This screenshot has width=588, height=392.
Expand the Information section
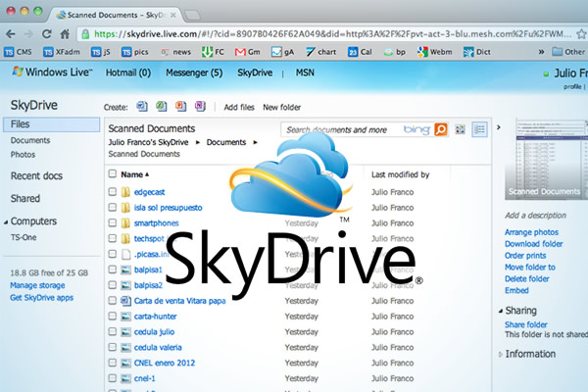(x=501, y=354)
